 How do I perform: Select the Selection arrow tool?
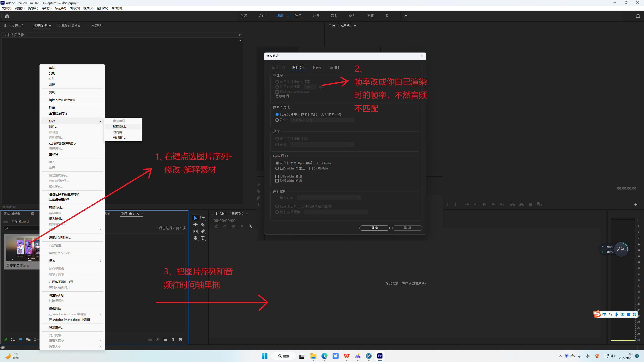[x=195, y=218]
